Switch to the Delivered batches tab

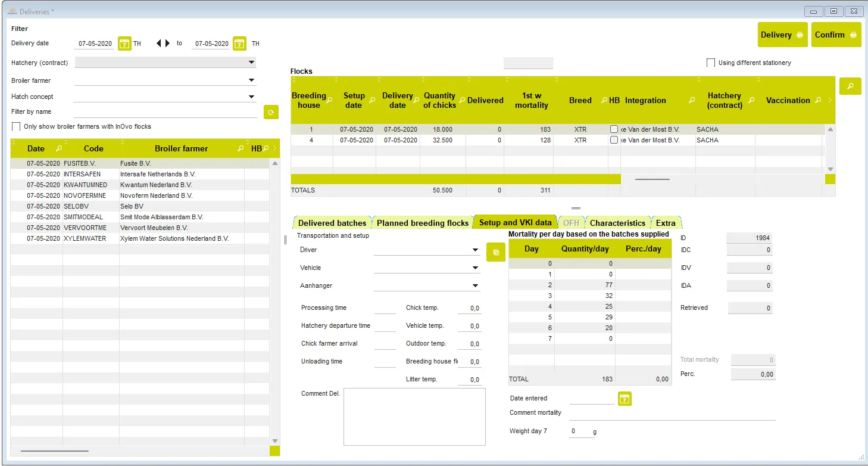[332, 223]
